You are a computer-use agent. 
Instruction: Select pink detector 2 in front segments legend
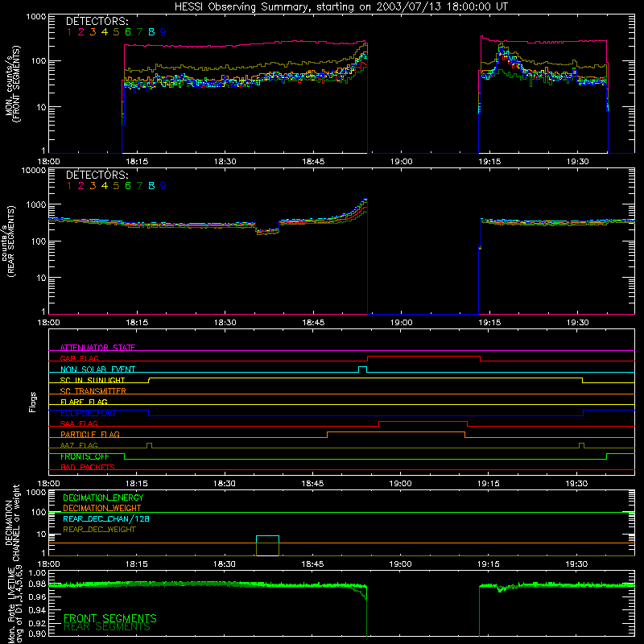point(81,31)
